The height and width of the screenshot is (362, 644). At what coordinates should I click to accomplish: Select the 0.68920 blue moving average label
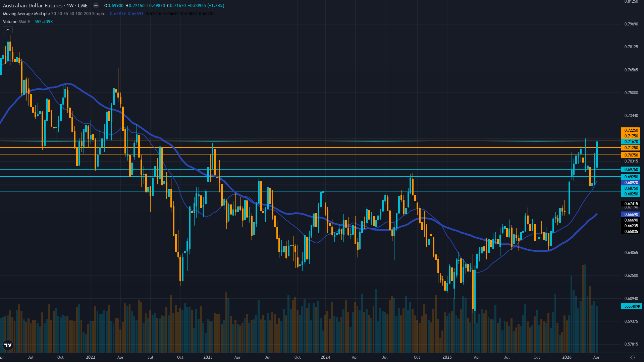coord(631,183)
